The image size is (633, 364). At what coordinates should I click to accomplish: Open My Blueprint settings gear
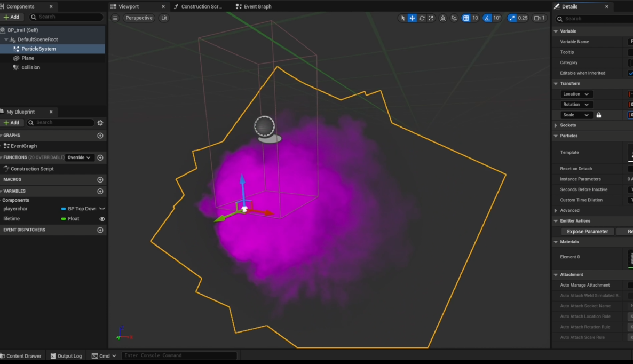pos(100,123)
